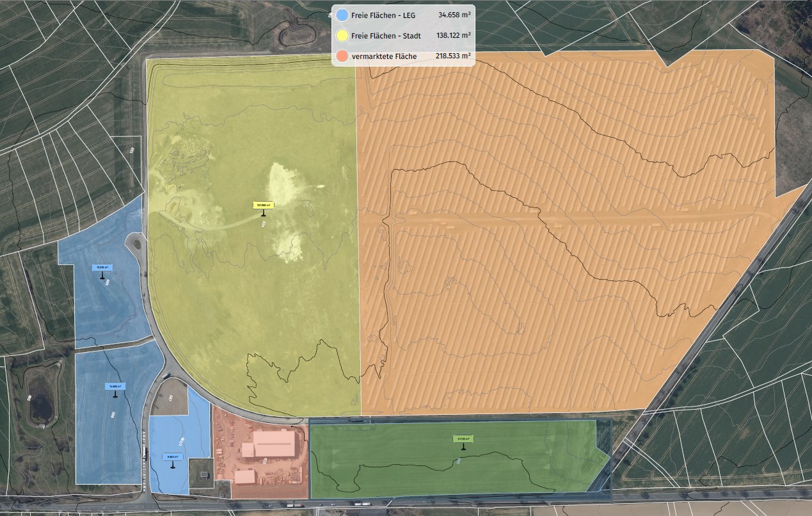The image size is (812, 516).
Task: Click the 6.863 m² marker on the small blue parcel
Action: pos(171,457)
